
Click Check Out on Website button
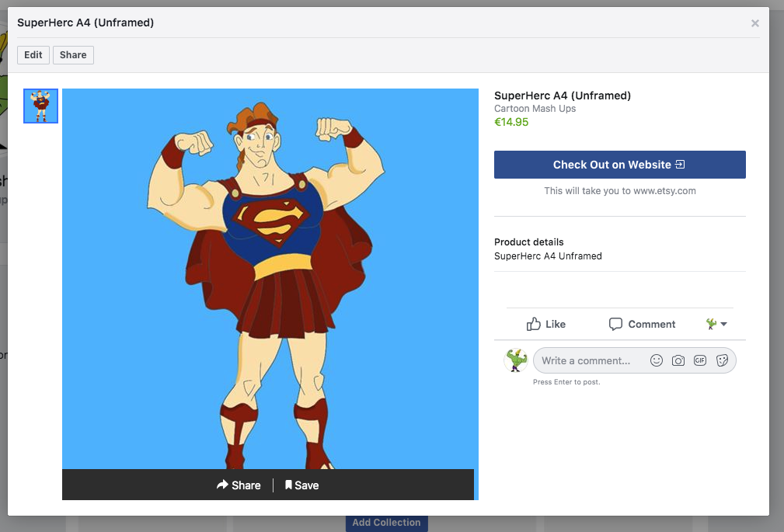619,165
